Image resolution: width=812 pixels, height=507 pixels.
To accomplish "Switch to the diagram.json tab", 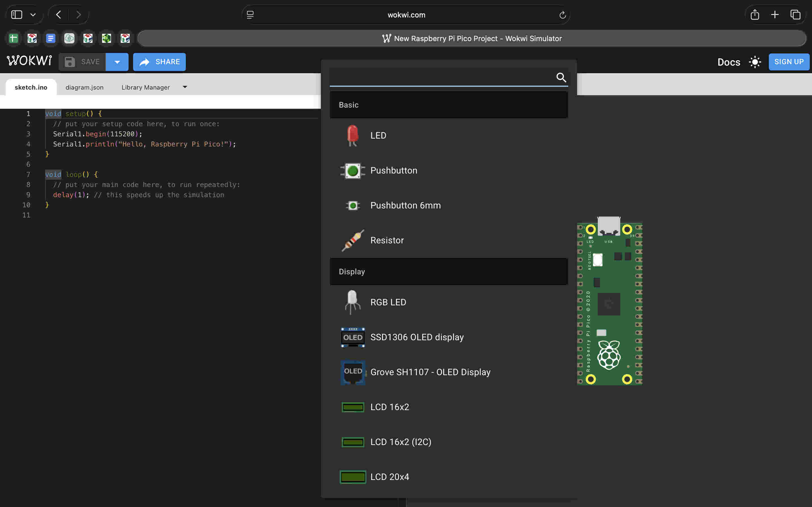I will 84,88.
